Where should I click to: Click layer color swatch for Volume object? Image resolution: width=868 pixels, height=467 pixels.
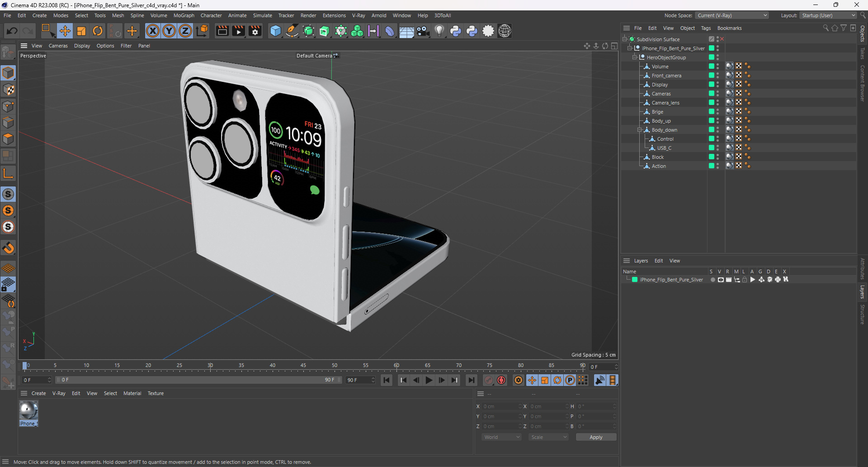click(712, 66)
